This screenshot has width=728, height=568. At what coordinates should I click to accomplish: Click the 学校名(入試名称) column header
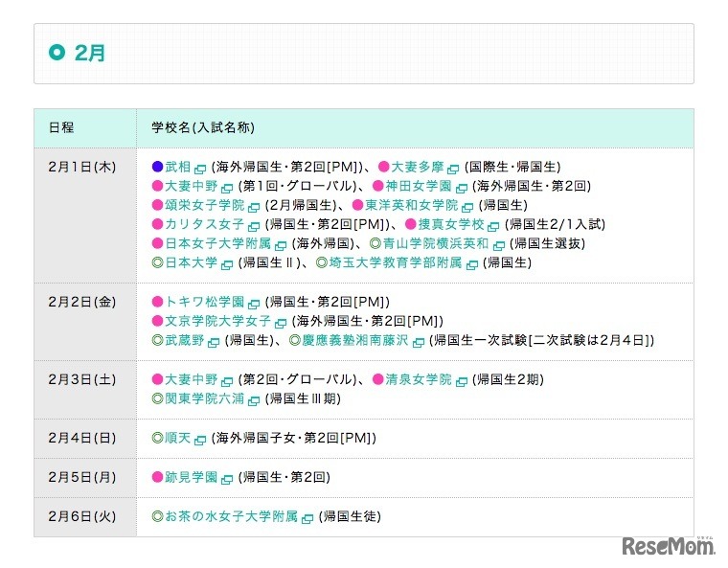click(415, 128)
